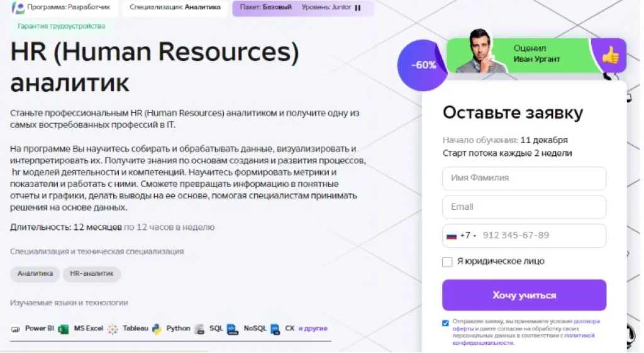Click the 'Power BI' label

pos(40,329)
